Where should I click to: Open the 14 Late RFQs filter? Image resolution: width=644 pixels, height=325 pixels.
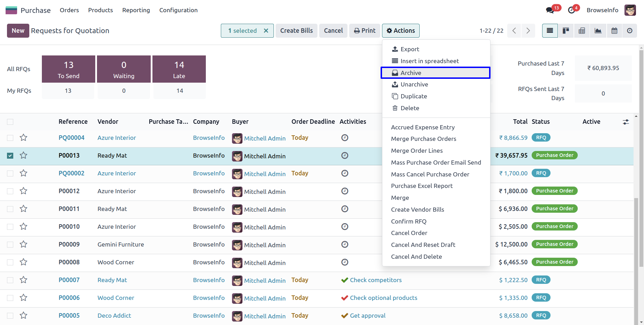pos(179,69)
